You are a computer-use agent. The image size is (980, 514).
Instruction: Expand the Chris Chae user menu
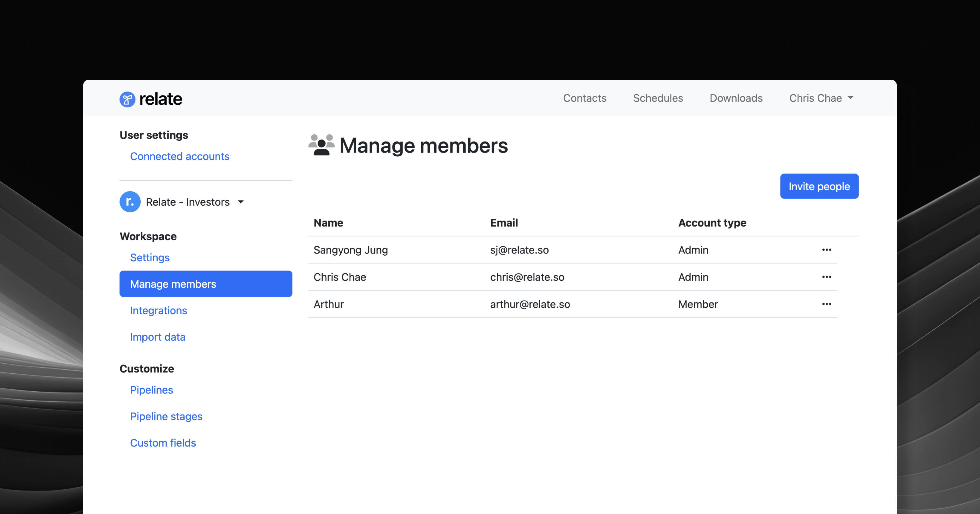tap(821, 98)
